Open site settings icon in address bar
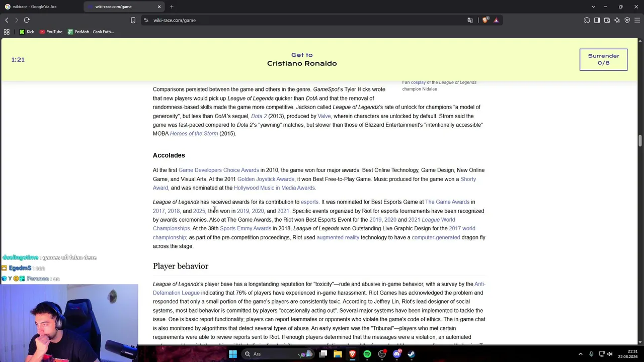This screenshot has height=362, width=644. pyautogui.click(x=146, y=20)
